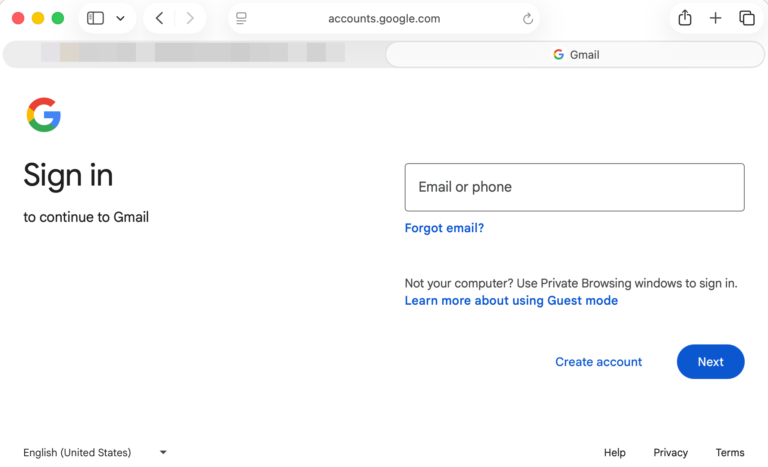
Task: Click the sidebar toggle icon
Action: [96, 18]
